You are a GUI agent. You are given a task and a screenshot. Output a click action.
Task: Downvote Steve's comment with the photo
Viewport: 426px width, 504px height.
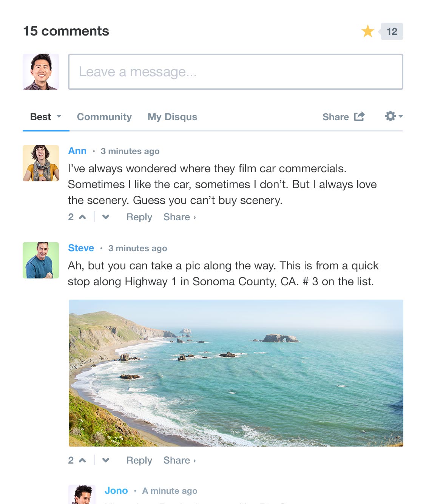pos(106,460)
